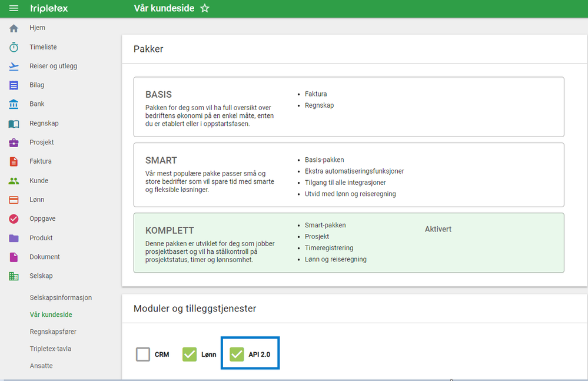Open the Regnskap section
The width and height of the screenshot is (588, 381).
pos(44,124)
